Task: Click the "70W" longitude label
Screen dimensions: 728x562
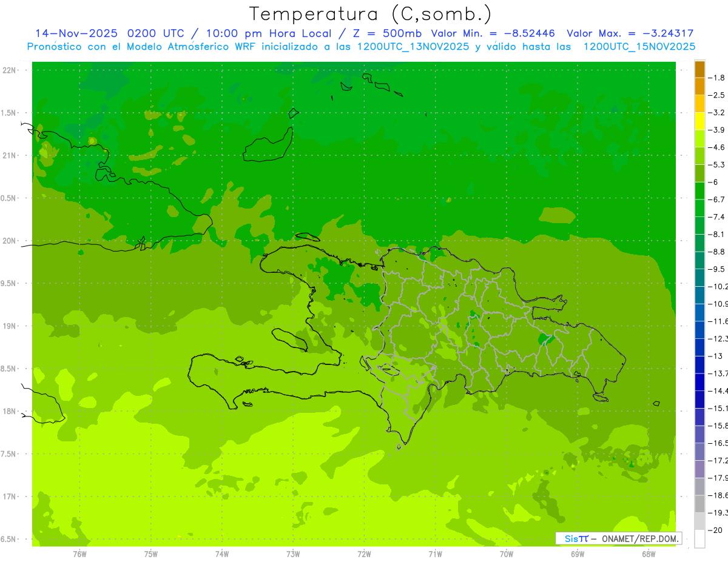Action: coord(507,554)
